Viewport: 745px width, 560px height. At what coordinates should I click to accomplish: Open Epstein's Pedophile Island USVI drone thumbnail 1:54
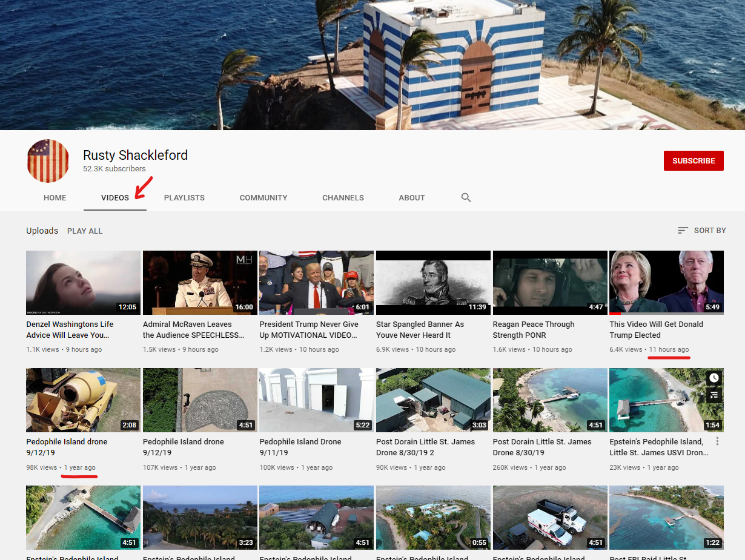[x=666, y=400]
